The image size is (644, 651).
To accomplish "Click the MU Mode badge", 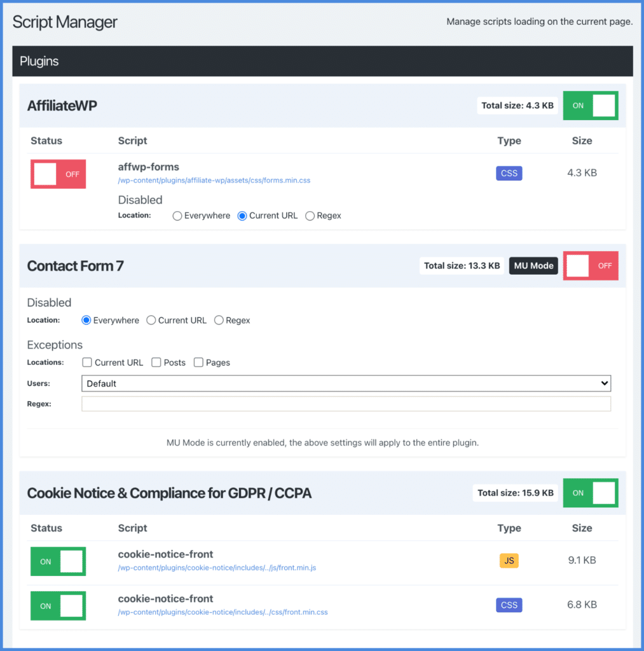I will [x=533, y=266].
